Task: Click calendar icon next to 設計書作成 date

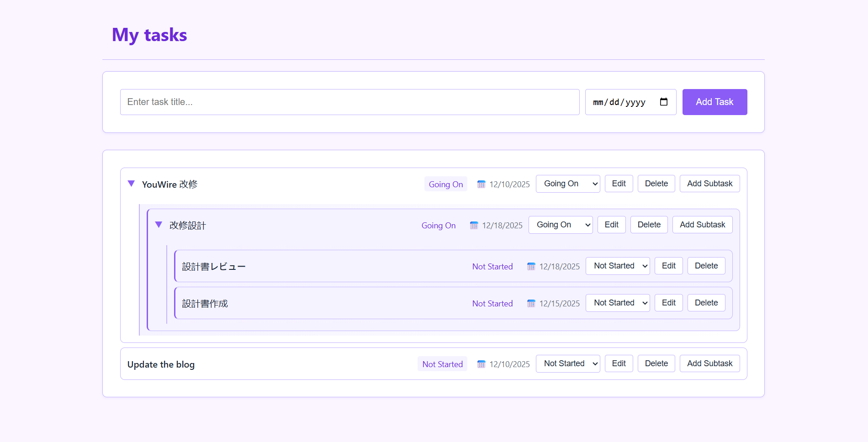Action: [531, 303]
